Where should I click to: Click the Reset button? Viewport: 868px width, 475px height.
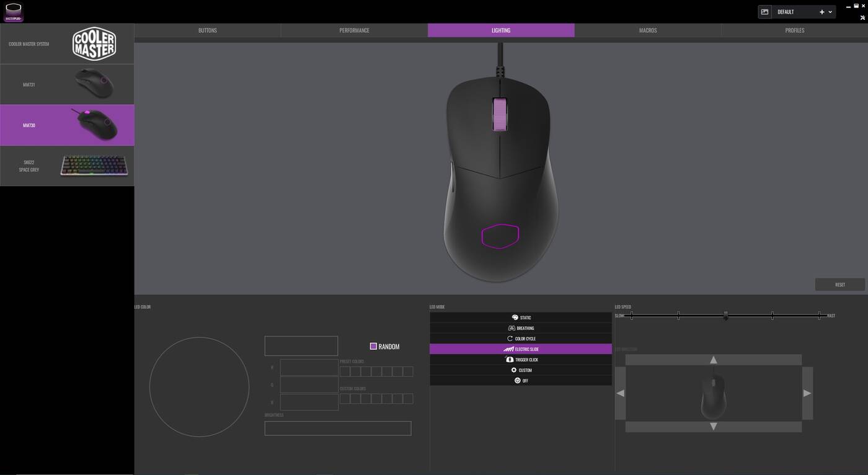click(839, 285)
